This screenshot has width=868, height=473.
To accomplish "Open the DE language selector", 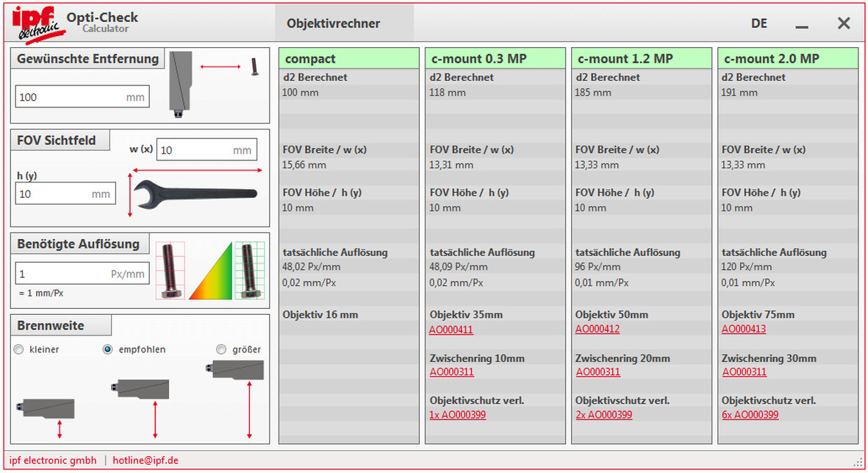I will 759,23.
